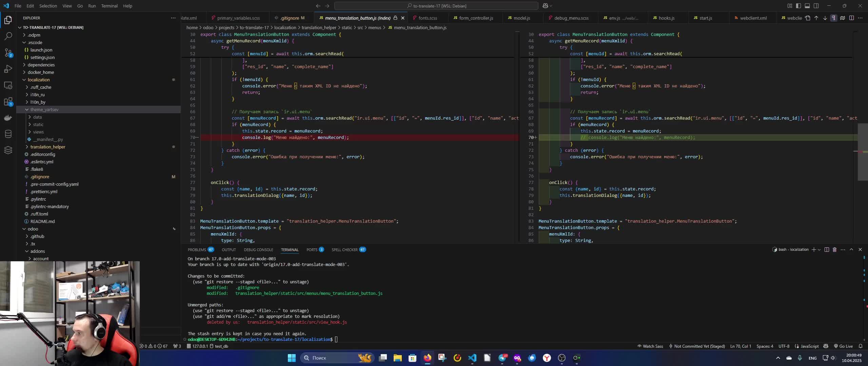
Task: Toggle the primary sidebar layout button
Action: 798,6
